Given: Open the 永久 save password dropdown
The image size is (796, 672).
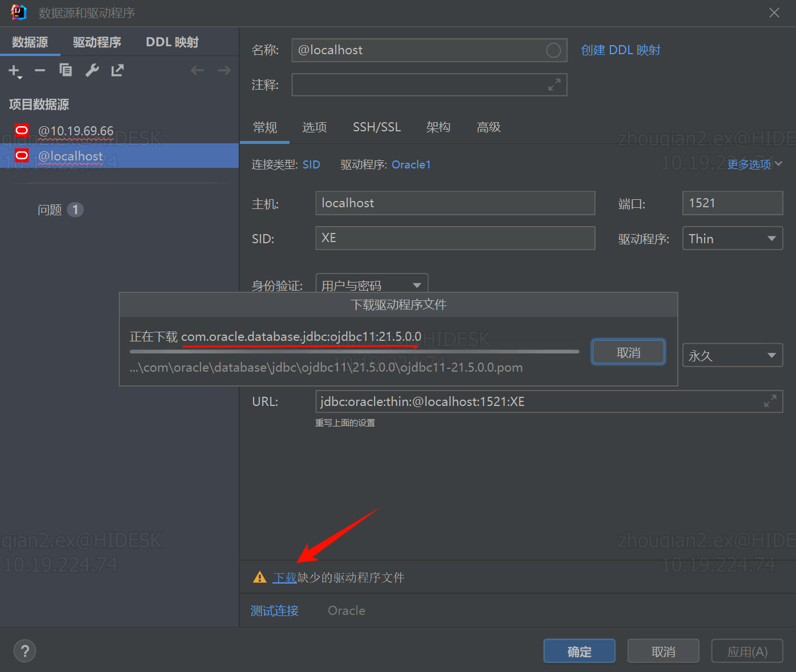Looking at the screenshot, I should [733, 355].
